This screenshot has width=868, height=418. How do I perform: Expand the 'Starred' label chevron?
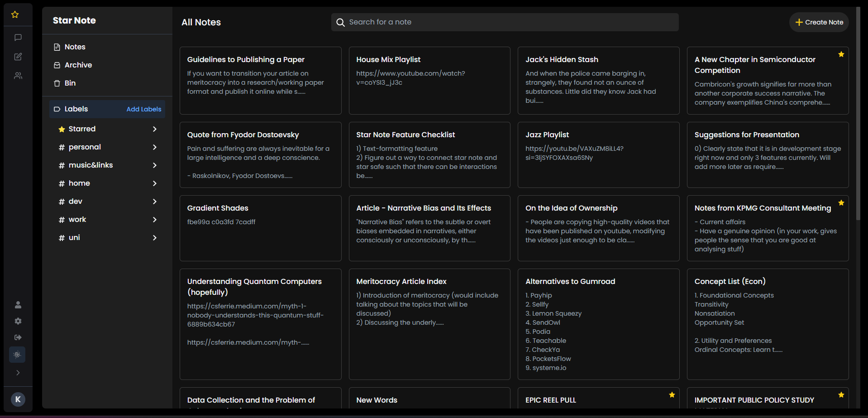pyautogui.click(x=154, y=129)
